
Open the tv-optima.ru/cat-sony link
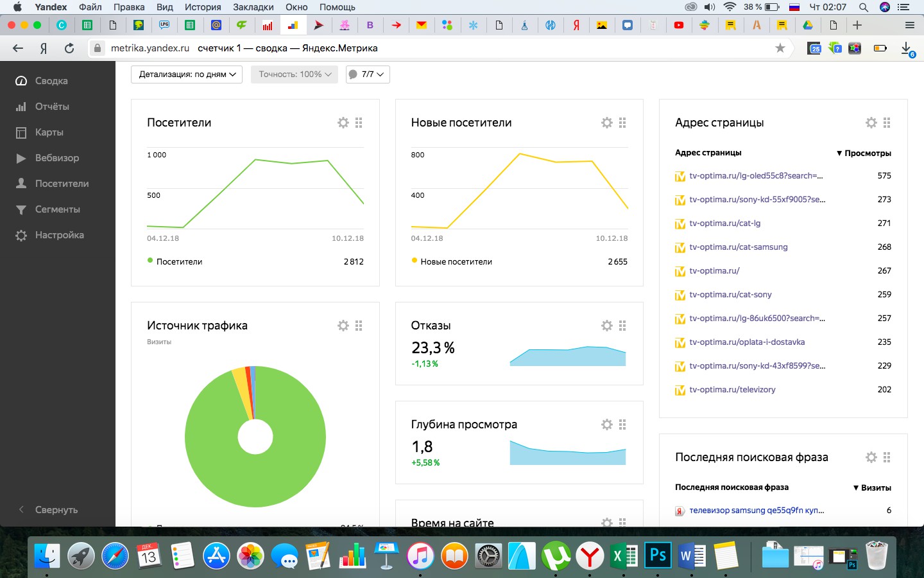730,294
